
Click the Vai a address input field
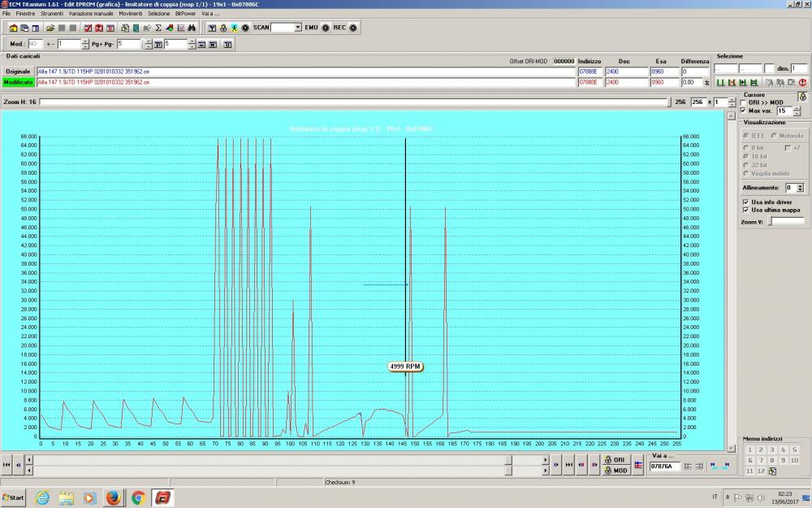(x=664, y=466)
